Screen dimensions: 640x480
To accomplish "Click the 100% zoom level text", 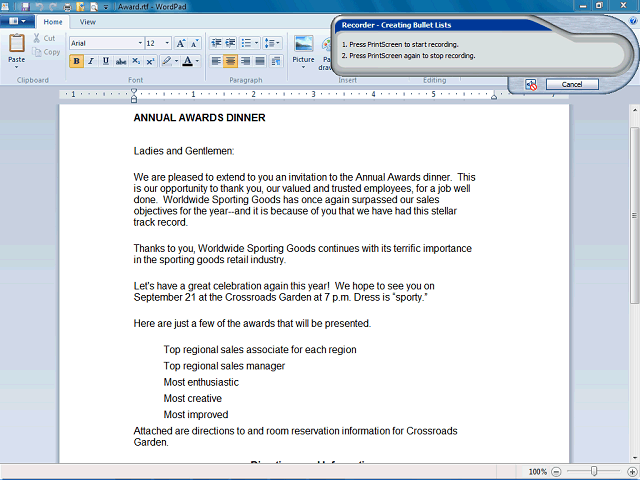I will pos(537,472).
